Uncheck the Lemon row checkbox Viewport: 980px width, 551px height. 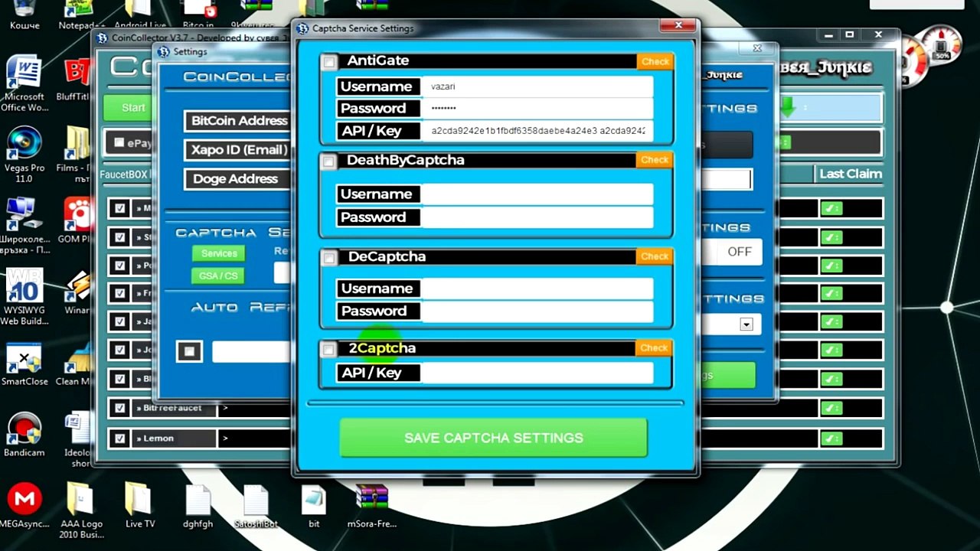click(x=119, y=439)
